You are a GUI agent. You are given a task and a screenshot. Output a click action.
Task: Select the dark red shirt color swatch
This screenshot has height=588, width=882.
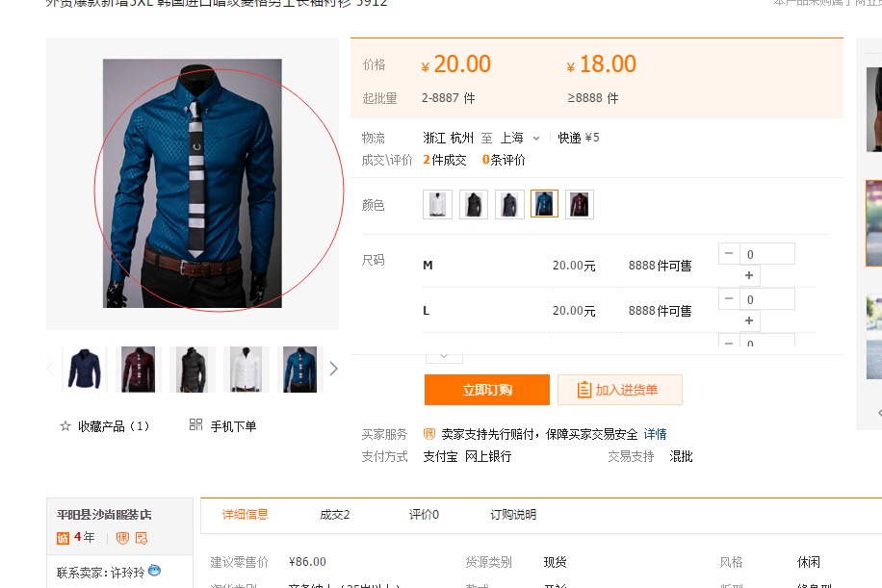coord(580,204)
